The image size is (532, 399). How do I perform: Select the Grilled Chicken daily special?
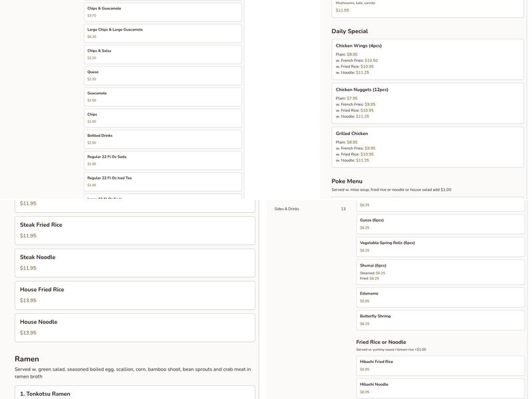[x=428, y=147]
